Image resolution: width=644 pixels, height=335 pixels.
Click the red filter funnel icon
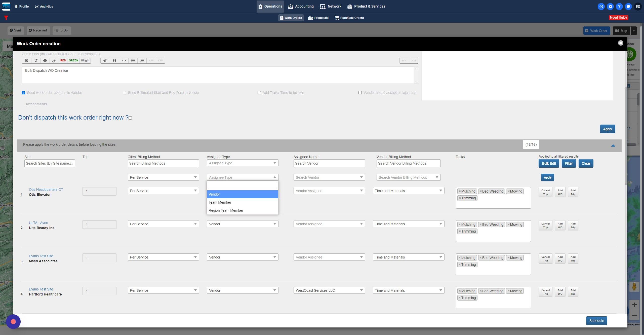pos(6,18)
